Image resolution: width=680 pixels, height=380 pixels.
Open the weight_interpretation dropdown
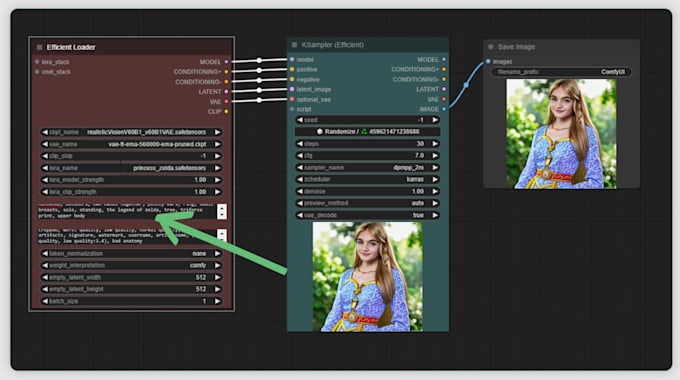coord(131,265)
